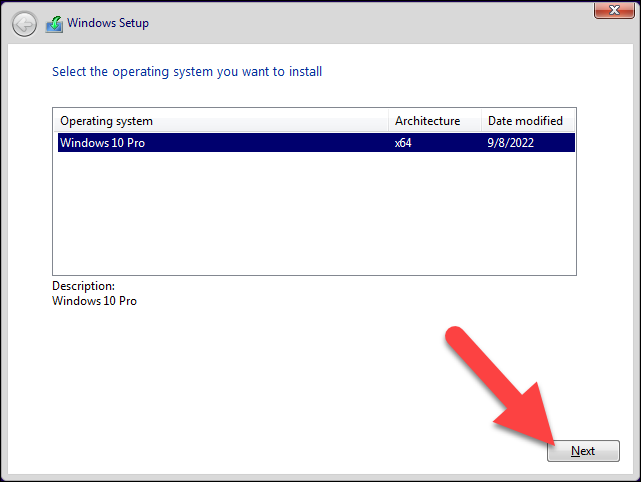Click the back arrow button
Image resolution: width=641 pixels, height=482 pixels.
click(25, 25)
